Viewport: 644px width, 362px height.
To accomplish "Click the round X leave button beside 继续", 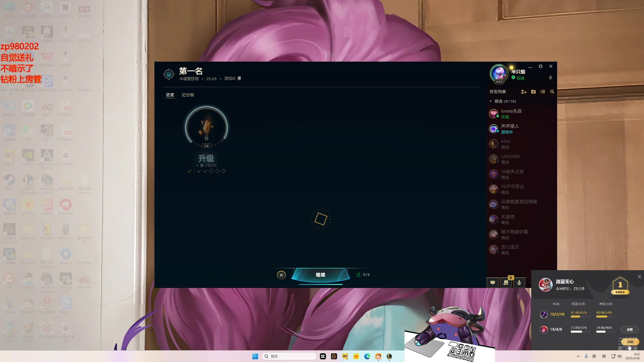I will click(x=281, y=275).
